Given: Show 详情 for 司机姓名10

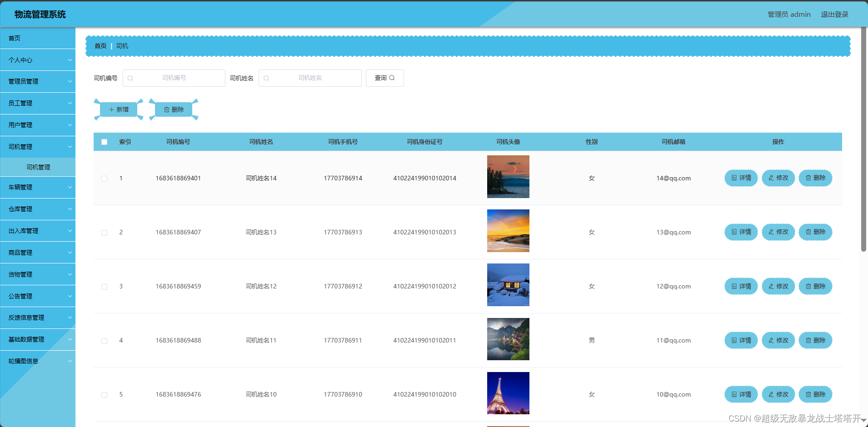Looking at the screenshot, I should coord(741,394).
